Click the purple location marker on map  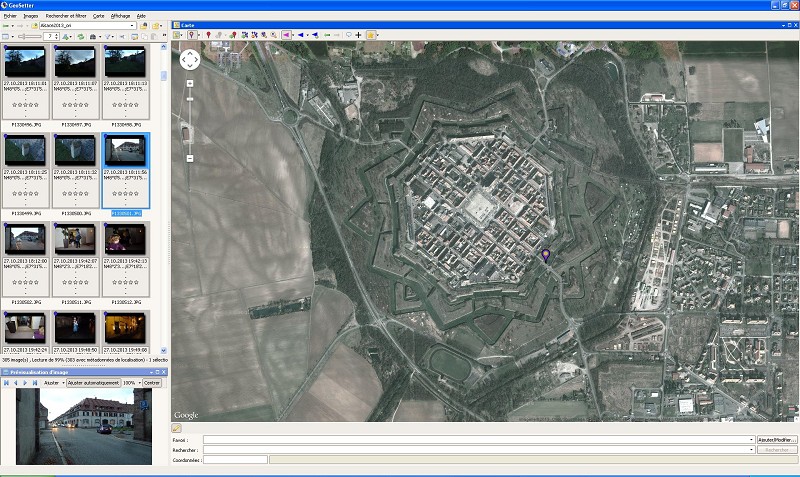546,256
